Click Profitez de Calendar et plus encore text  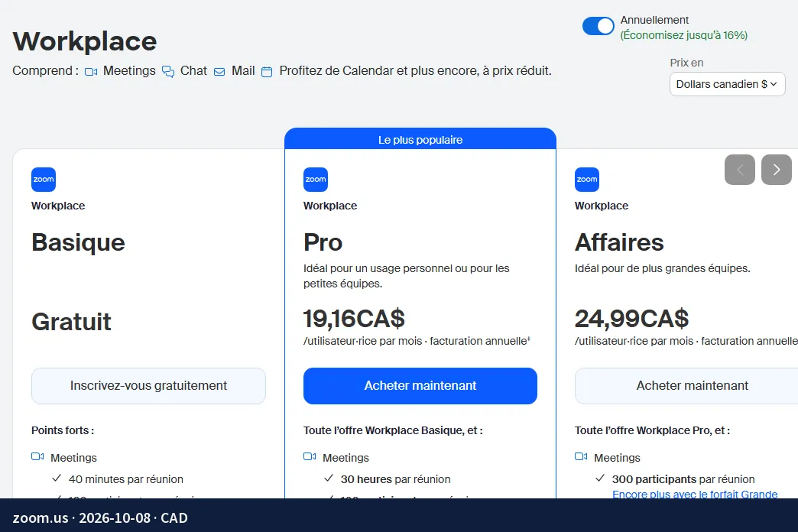click(x=415, y=71)
